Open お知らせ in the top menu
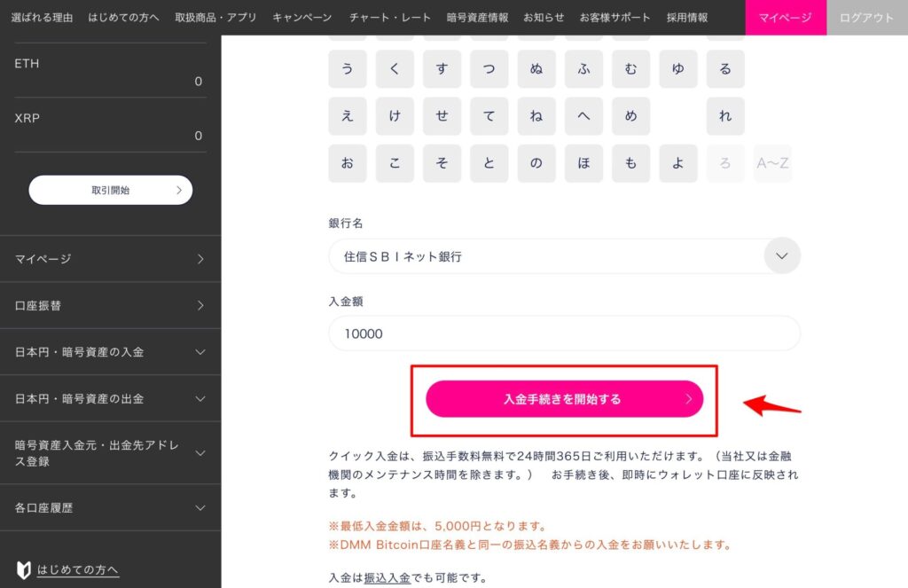This screenshot has height=588, width=908. [x=544, y=18]
